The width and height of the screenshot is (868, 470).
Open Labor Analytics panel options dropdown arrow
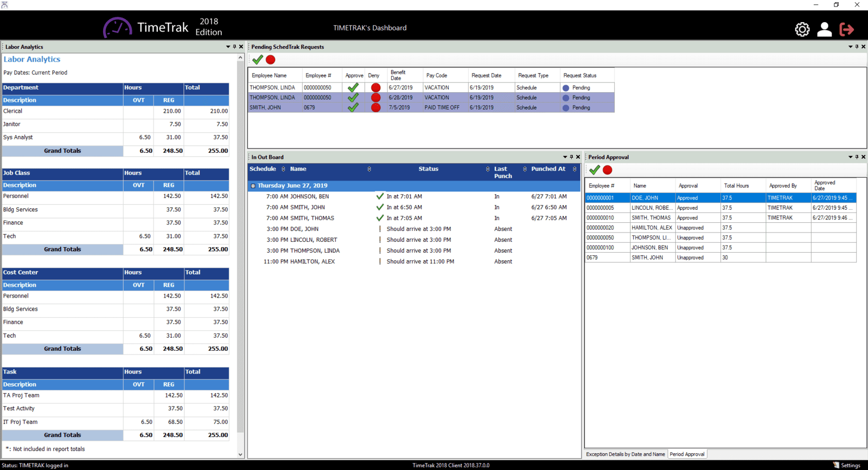pos(228,47)
